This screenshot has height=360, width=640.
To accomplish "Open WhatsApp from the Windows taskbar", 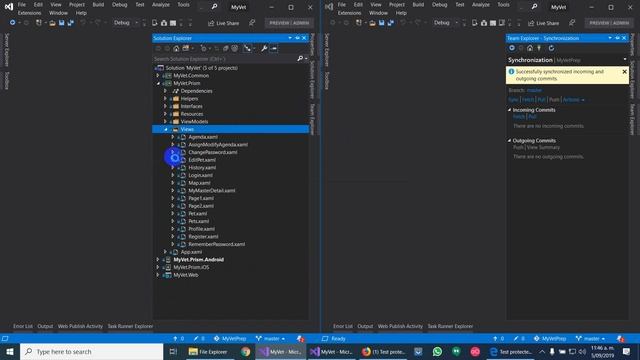I will click(437, 351).
